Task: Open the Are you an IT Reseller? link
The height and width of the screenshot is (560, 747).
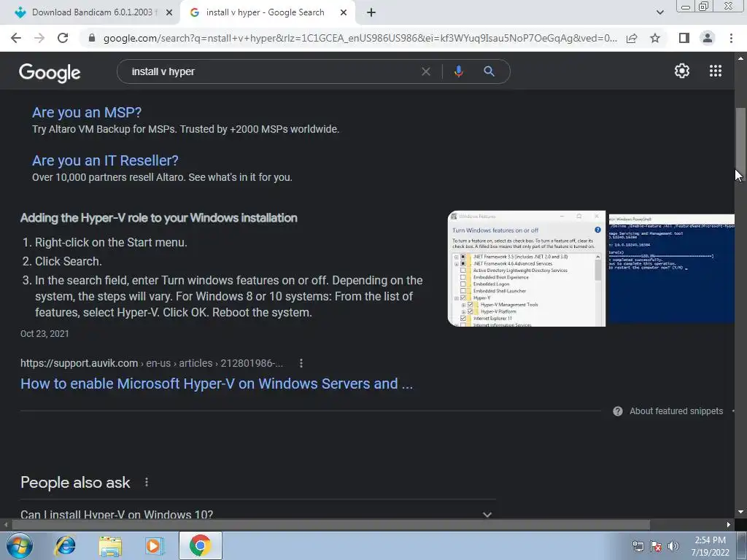Action: [105, 160]
